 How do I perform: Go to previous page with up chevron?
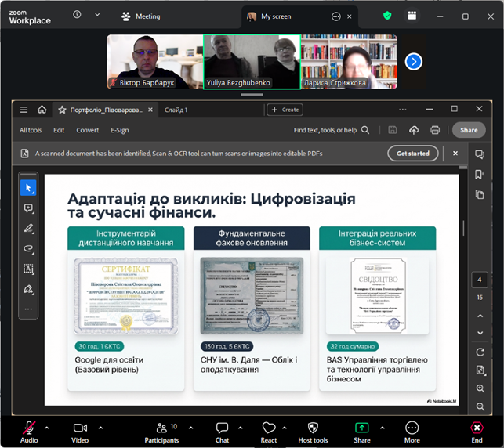point(480,316)
